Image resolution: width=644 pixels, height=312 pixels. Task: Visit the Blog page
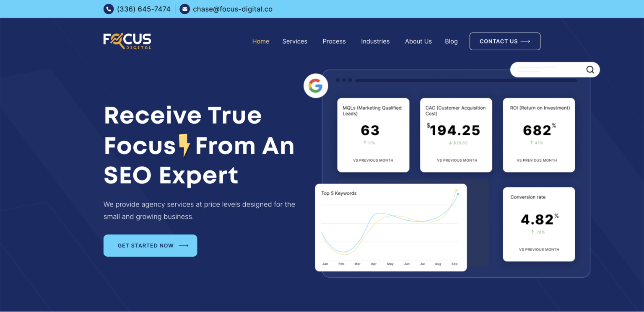click(x=451, y=41)
